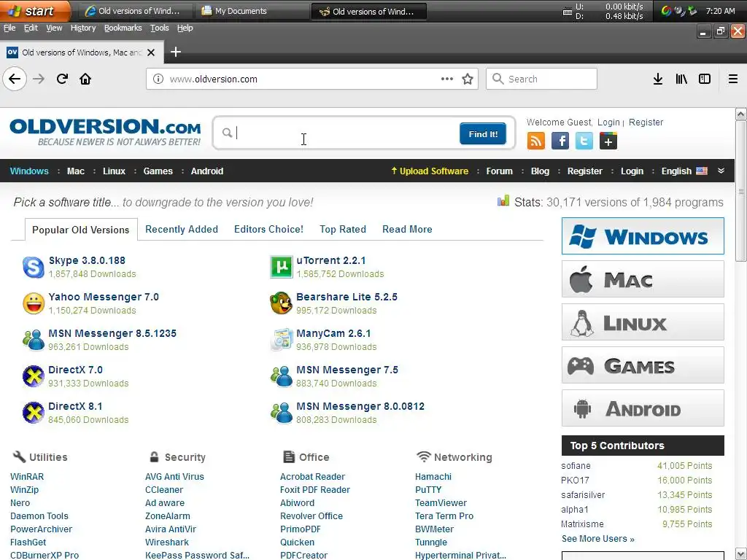This screenshot has height=560, width=747.
Task: Click the large Mac platform banner
Action: [643, 279]
